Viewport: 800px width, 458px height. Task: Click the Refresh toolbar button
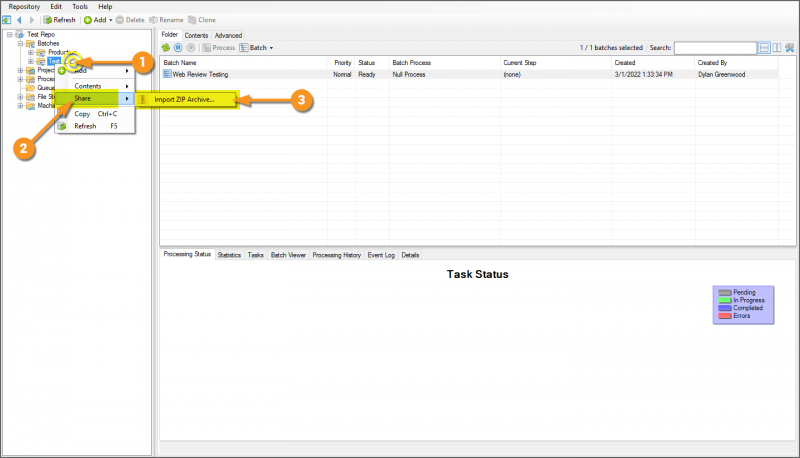coord(60,20)
